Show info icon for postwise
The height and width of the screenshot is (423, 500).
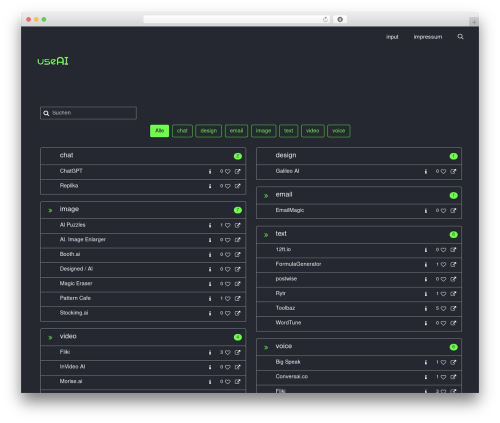coord(426,279)
